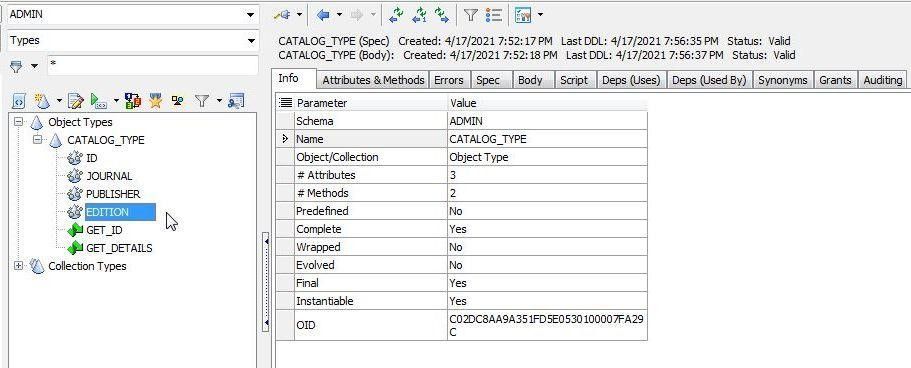The image size is (911, 368).
Task: Select Collection Types in the tree
Action: click(87, 266)
